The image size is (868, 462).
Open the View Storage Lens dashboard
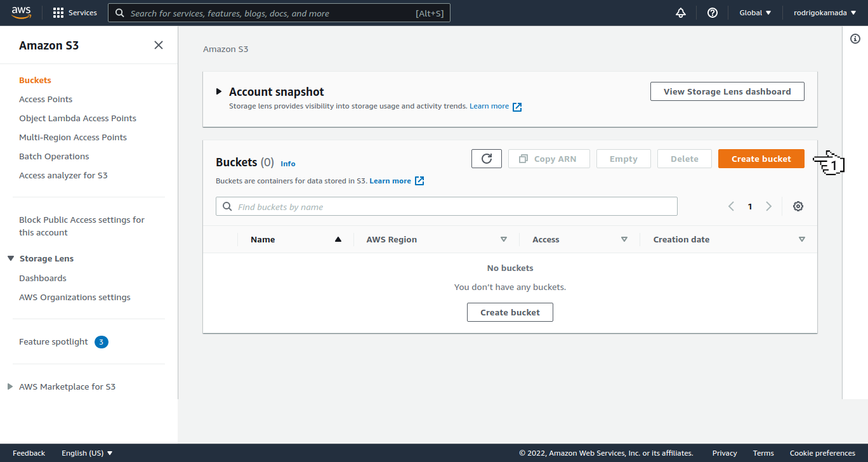click(x=727, y=91)
